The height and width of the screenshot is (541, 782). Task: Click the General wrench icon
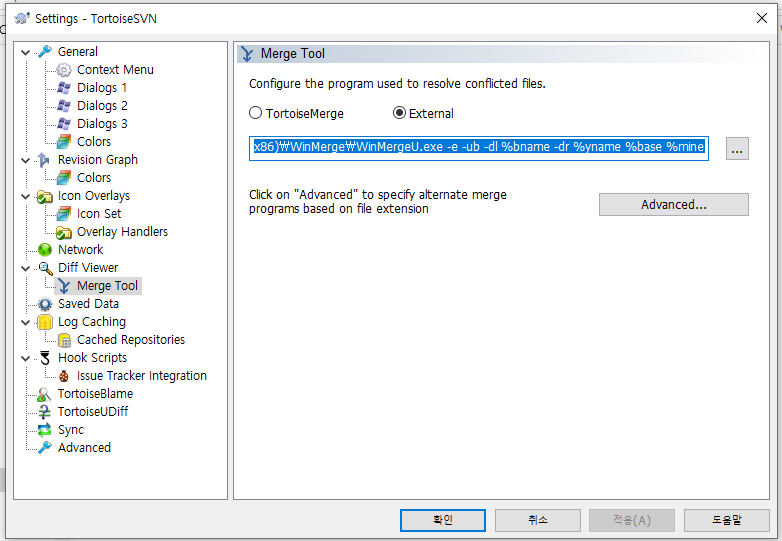pos(45,51)
